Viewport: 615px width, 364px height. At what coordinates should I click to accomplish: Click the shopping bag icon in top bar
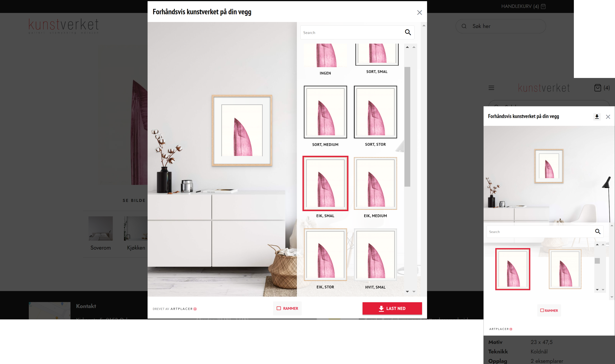coord(543,6)
